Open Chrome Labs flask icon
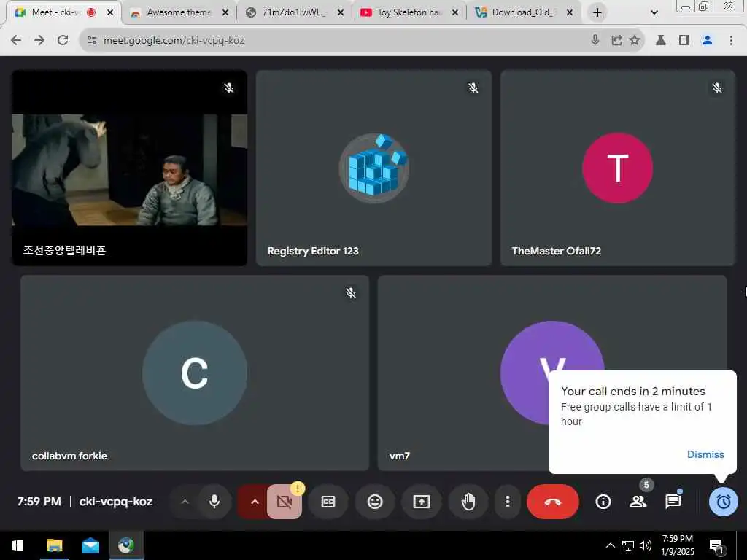The width and height of the screenshot is (747, 560). (661, 41)
